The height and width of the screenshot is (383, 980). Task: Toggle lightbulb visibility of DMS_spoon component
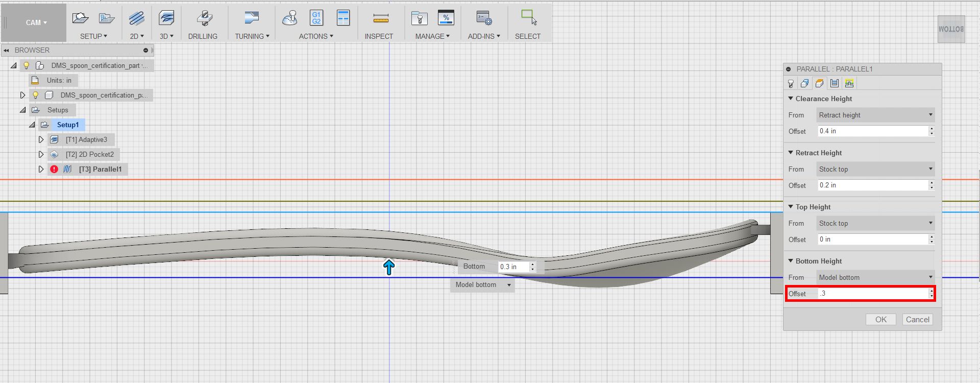pyautogui.click(x=36, y=95)
